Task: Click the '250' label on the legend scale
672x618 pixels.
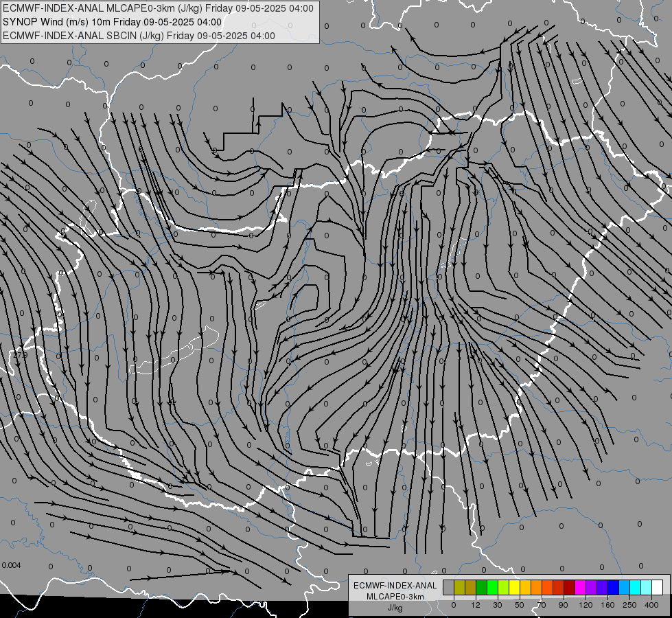Action: click(x=629, y=605)
